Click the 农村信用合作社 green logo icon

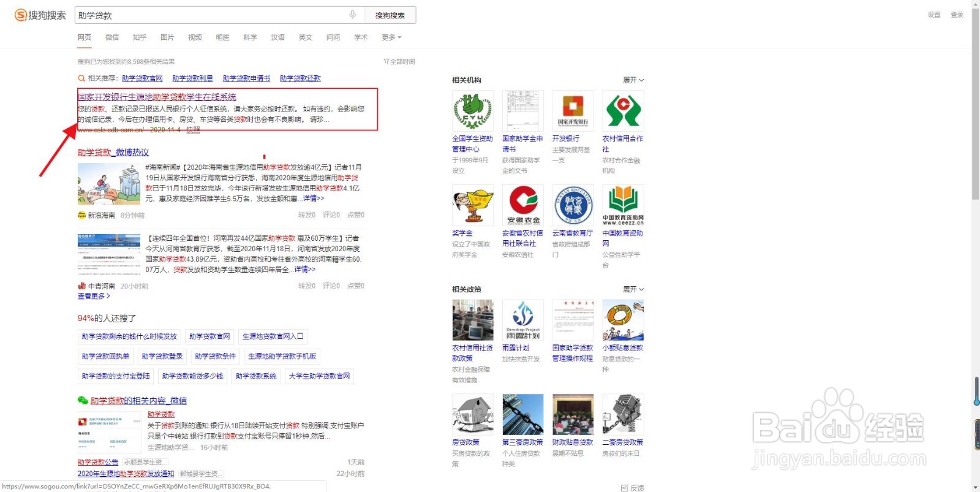point(623,111)
